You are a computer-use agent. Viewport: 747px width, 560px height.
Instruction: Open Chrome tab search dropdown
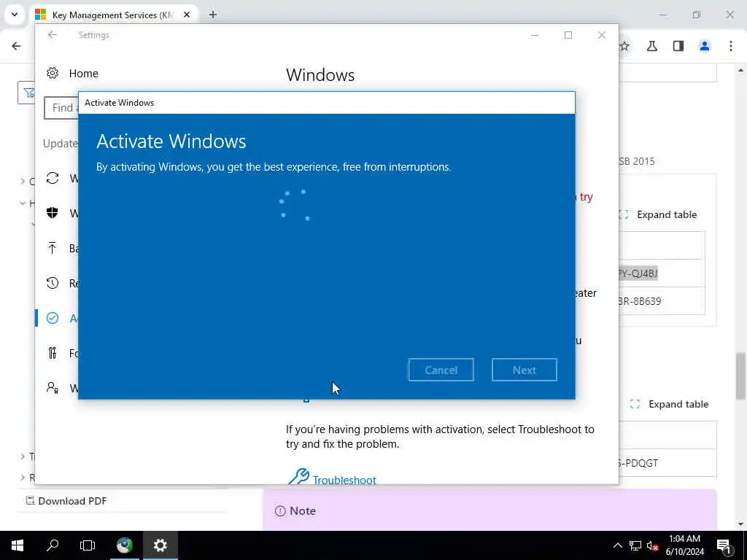pos(15,15)
